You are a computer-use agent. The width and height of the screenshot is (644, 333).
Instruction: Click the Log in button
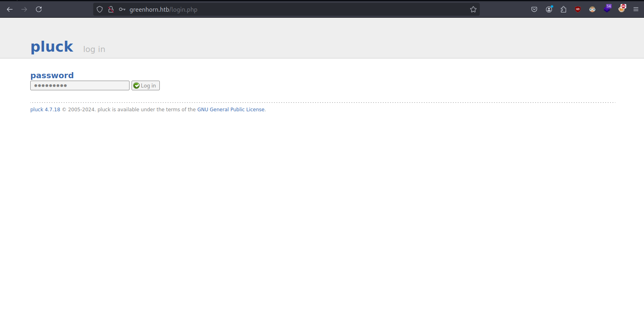tap(146, 85)
